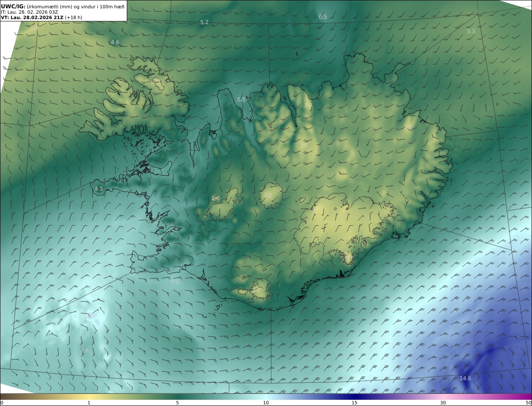Screen dimensions: 532x406
Task: Click the 8.3 value label
Action: pyautogui.click(x=175, y=282)
